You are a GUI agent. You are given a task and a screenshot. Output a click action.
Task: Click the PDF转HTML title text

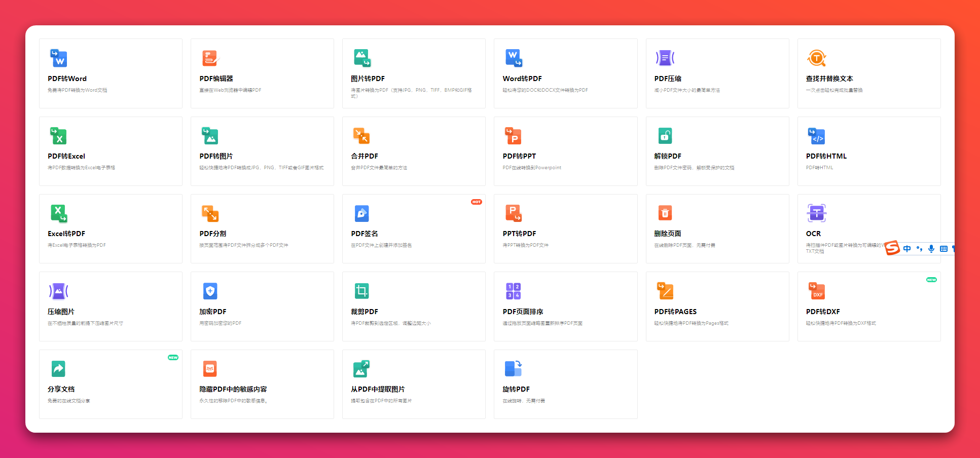click(826, 156)
